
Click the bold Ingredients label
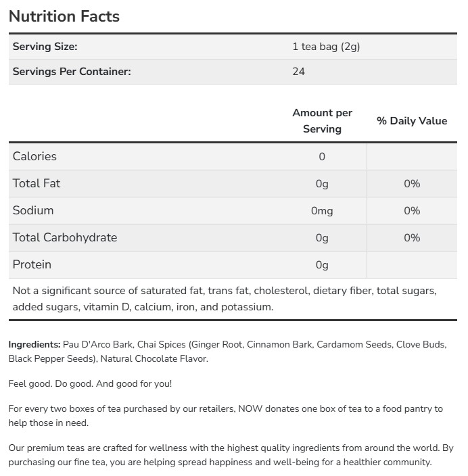pyautogui.click(x=34, y=345)
